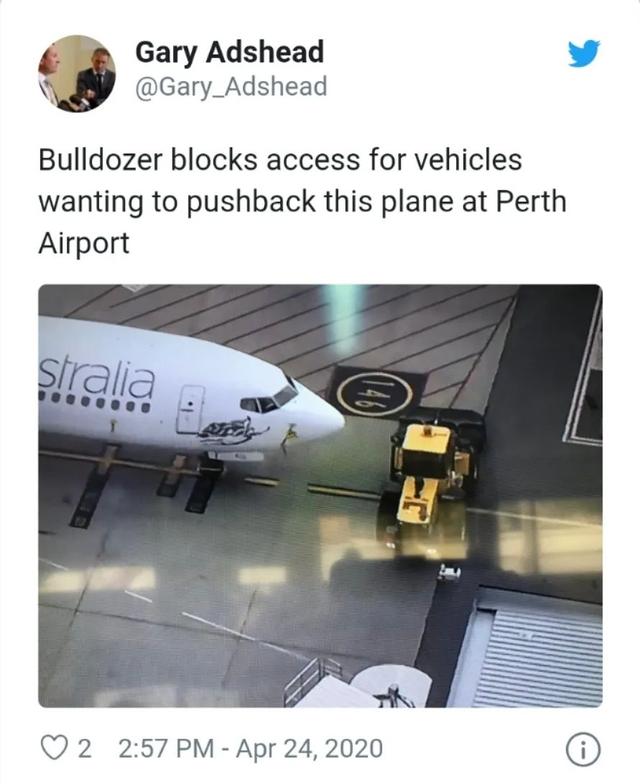
Task: Click the Twitter bird logo
Action: click(x=584, y=52)
